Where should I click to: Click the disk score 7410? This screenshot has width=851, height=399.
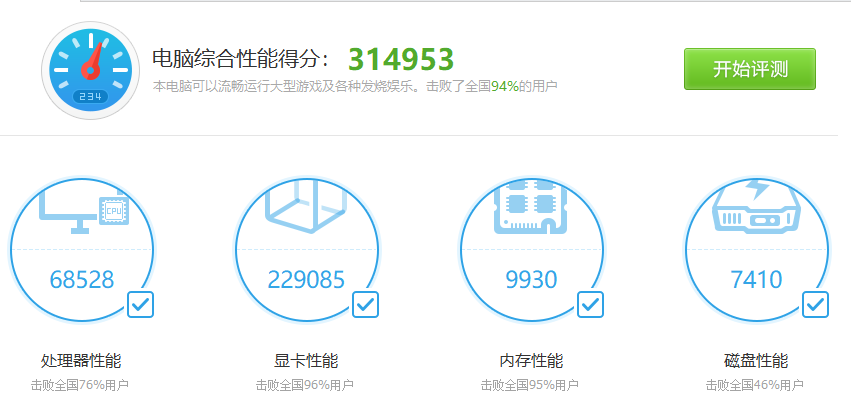pos(757,280)
